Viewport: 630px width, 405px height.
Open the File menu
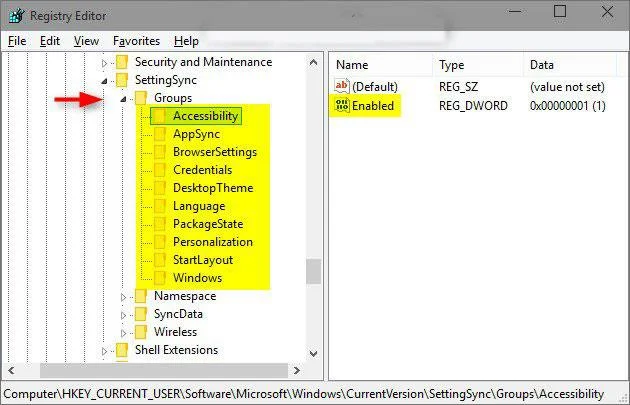click(17, 41)
